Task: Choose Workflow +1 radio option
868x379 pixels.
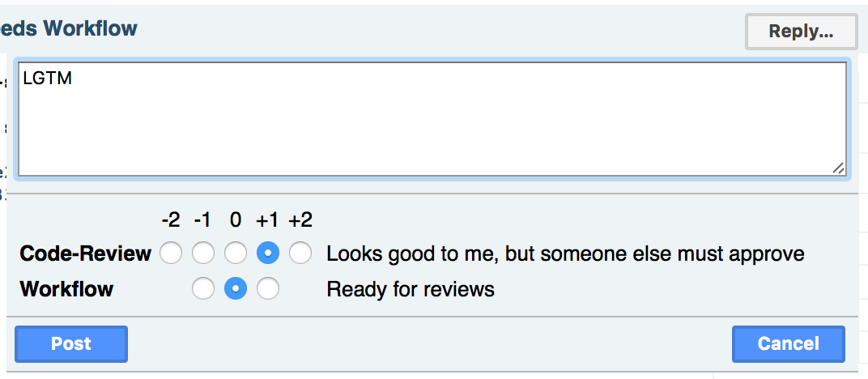Action: (268, 289)
